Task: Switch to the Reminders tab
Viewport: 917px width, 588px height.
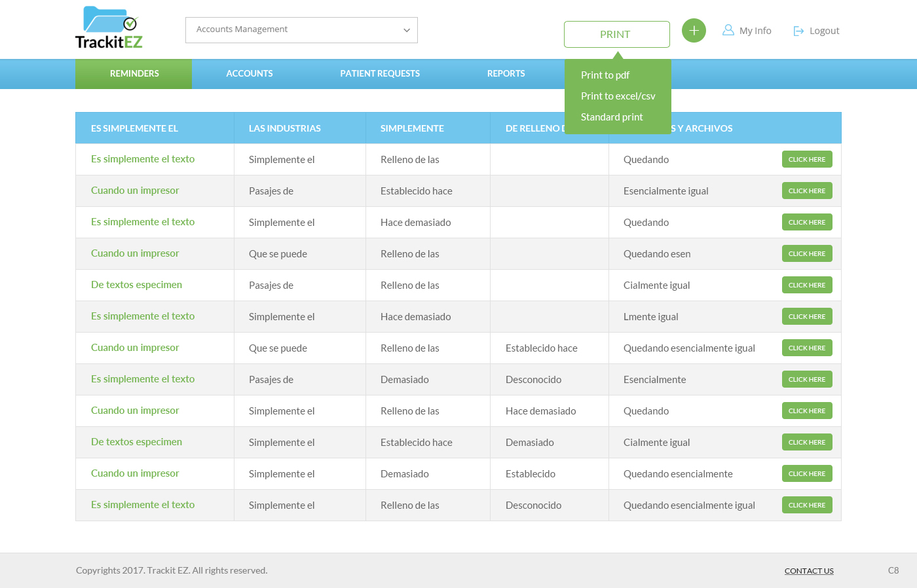Action: (134, 74)
